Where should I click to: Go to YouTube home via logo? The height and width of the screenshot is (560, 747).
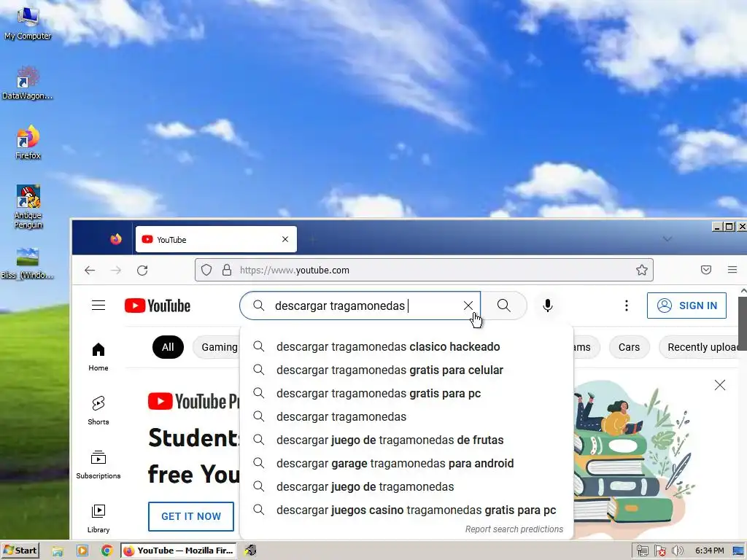[158, 306]
